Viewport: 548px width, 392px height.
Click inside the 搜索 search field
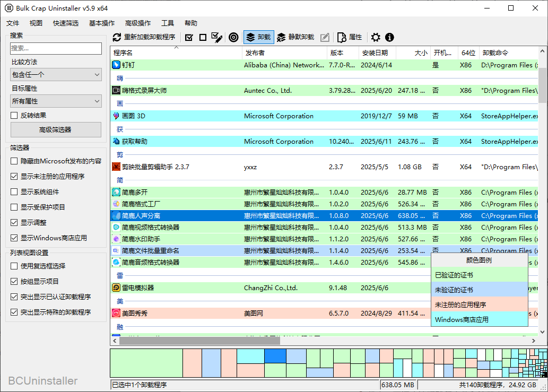click(55, 48)
